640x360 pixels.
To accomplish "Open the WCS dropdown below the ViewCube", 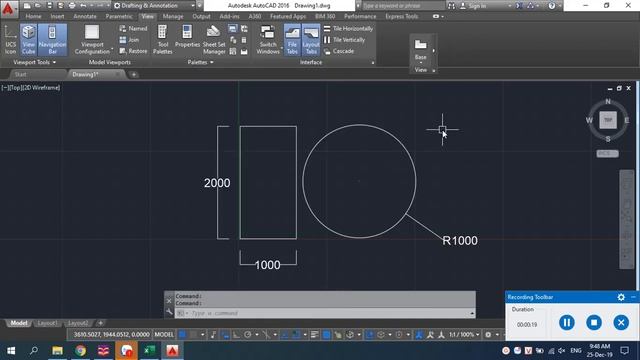I will pos(607,153).
